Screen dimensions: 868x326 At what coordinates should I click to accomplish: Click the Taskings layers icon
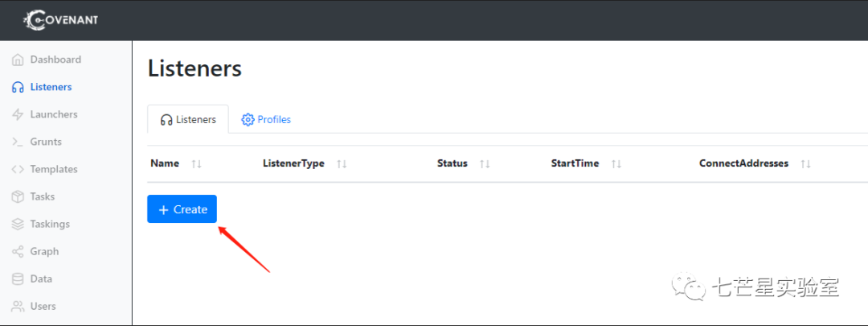(x=18, y=224)
